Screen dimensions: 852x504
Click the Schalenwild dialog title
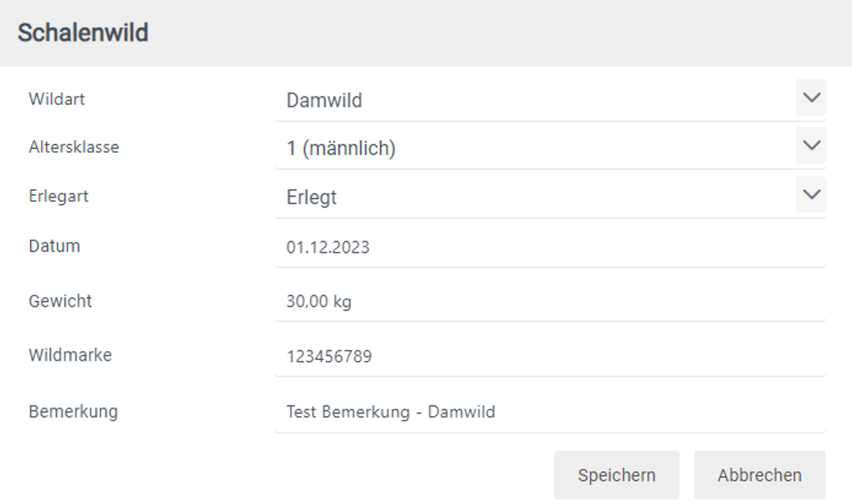(83, 33)
